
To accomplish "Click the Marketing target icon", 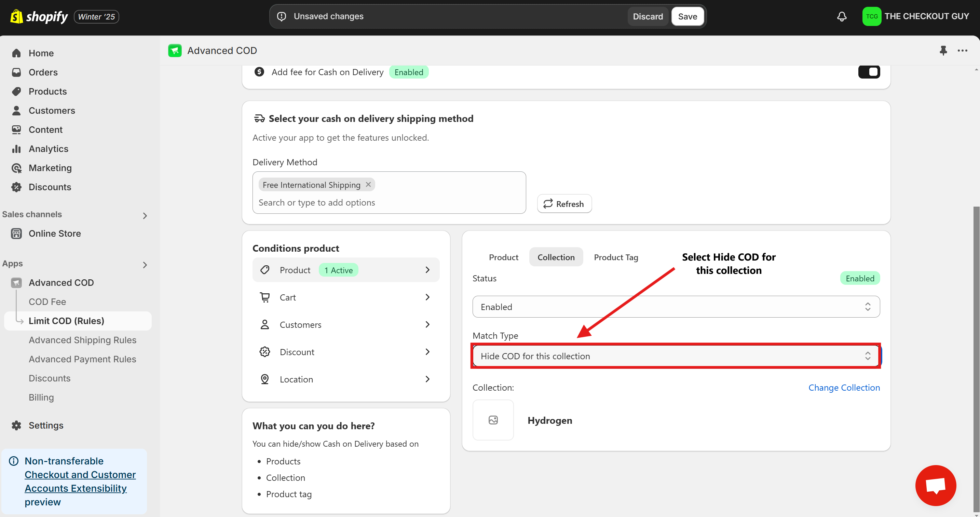I will tap(16, 168).
